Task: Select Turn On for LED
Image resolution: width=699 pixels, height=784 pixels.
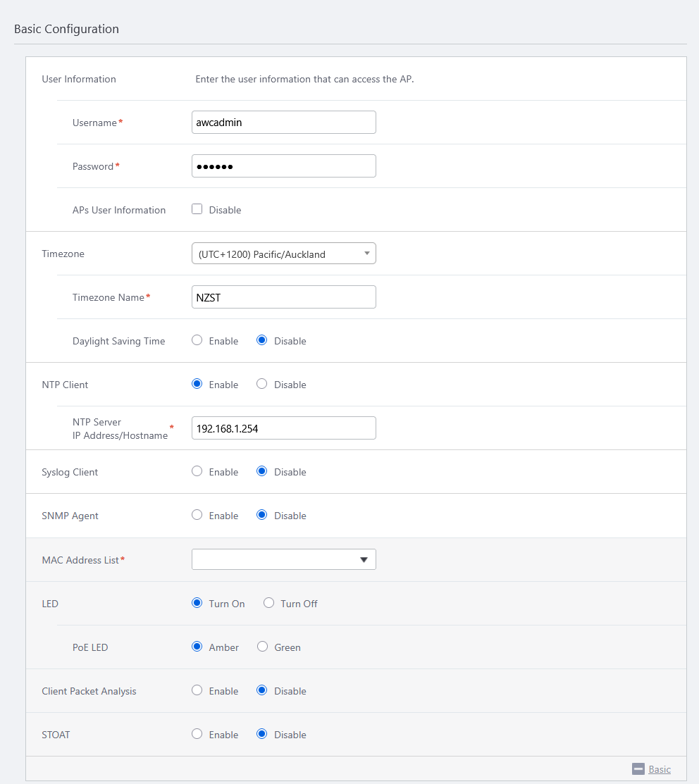Action: coord(197,604)
